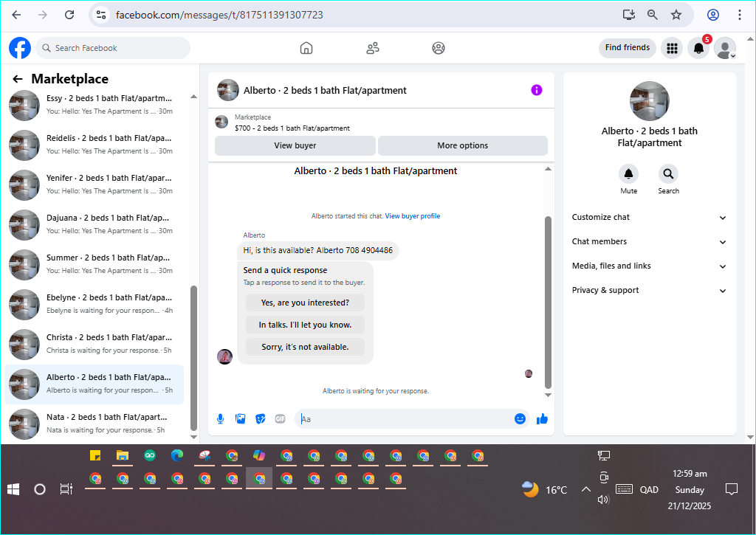Open the volume control in system tray
The height and width of the screenshot is (535, 756).
[603, 500]
